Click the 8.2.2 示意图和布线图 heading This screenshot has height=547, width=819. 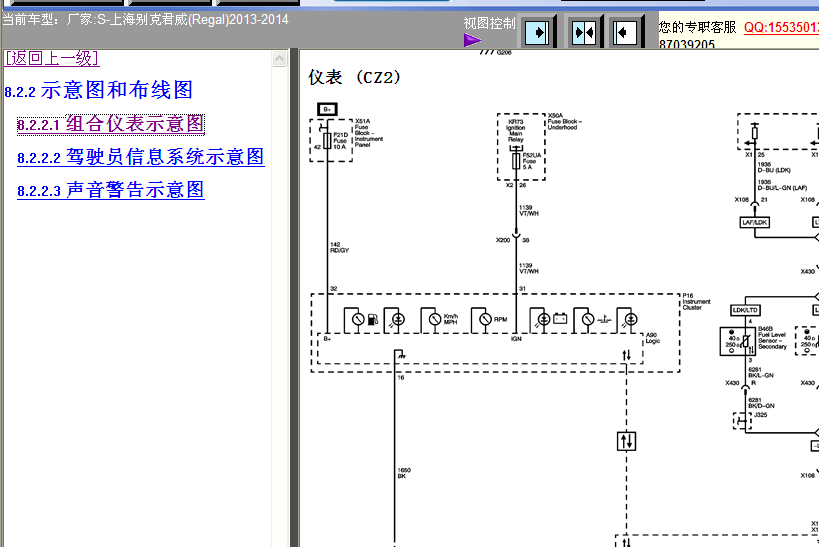[x=98, y=91]
